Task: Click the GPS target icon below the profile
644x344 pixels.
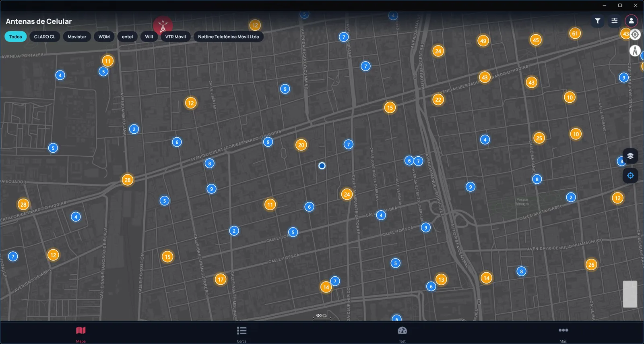Action: [635, 35]
